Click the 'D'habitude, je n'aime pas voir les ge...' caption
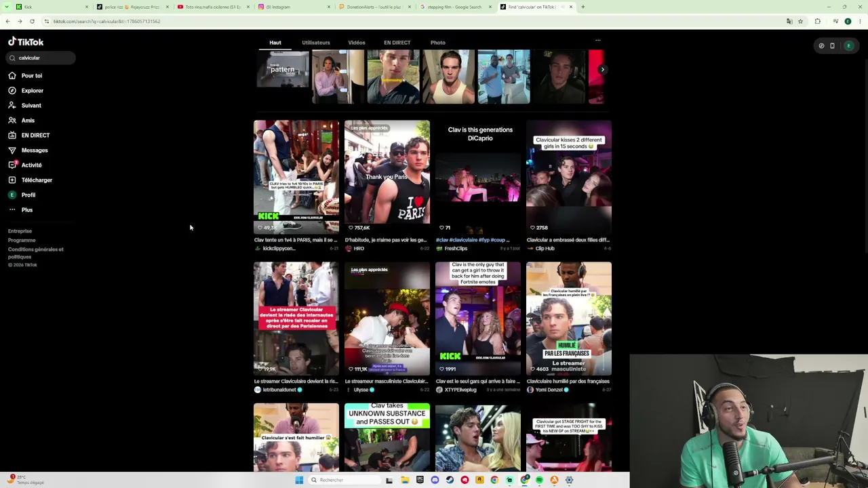 pos(386,240)
